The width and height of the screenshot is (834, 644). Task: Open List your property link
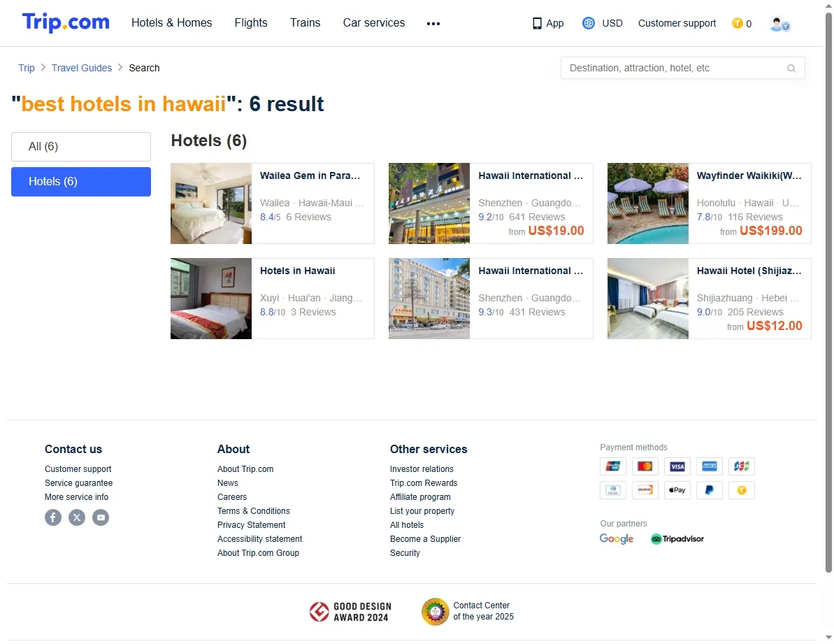pyautogui.click(x=422, y=510)
